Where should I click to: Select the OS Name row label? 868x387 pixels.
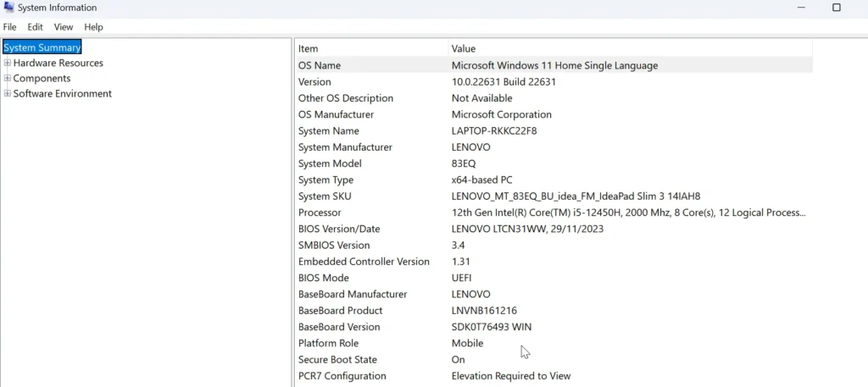320,65
